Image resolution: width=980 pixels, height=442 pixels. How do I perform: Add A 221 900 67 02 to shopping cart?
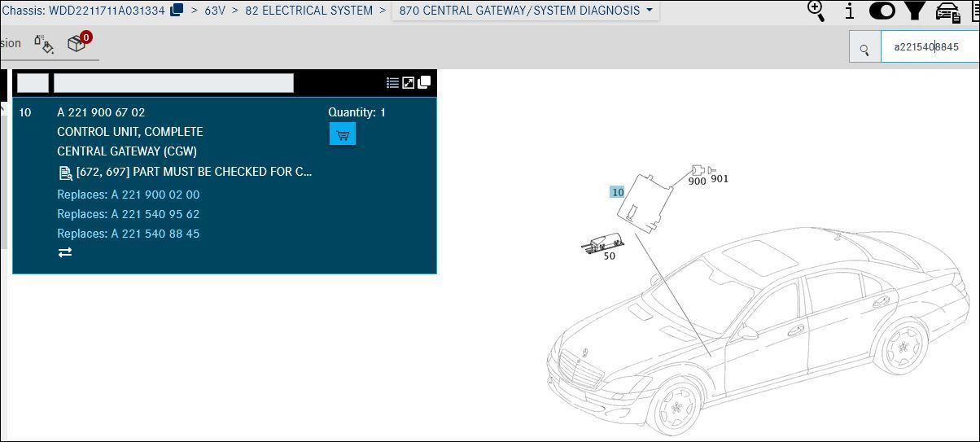(x=343, y=134)
